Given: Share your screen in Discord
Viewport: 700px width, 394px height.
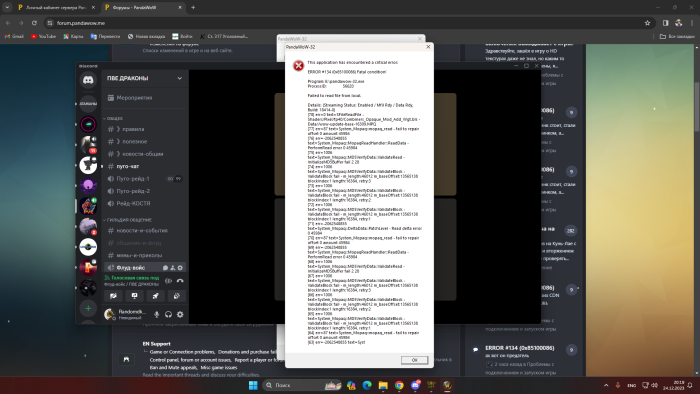Looking at the screenshot, I should tap(134, 296).
